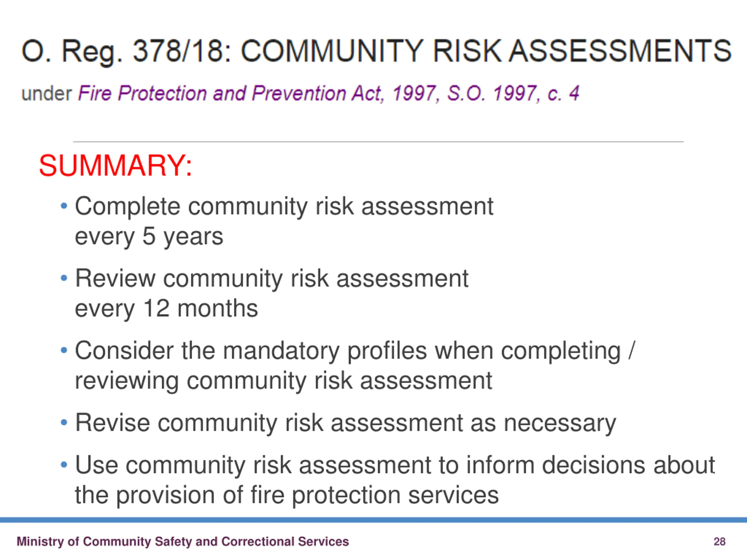Click the bullet dot before Use community
This screenshot has width=747, height=560.
click(x=64, y=465)
